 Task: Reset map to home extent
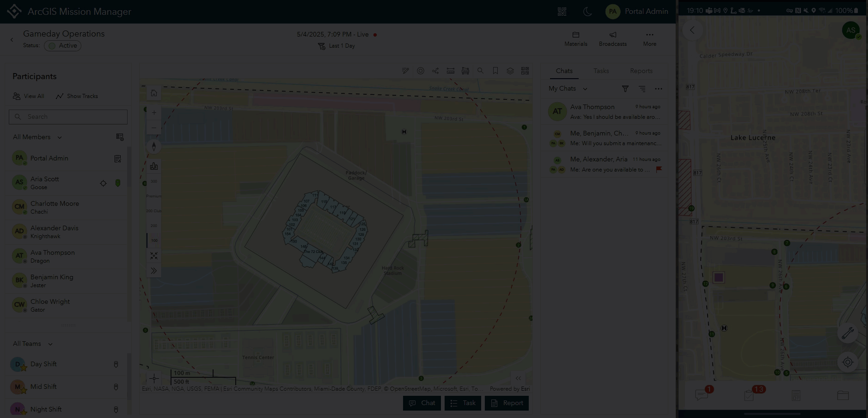(x=154, y=93)
